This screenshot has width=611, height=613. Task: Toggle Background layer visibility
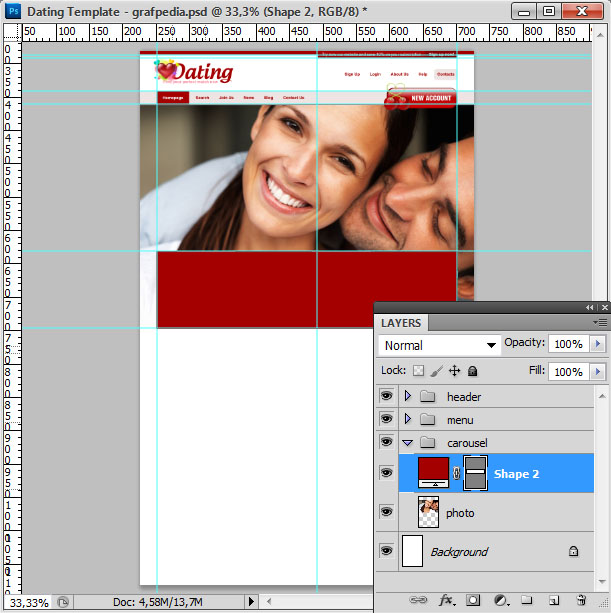pyautogui.click(x=386, y=550)
